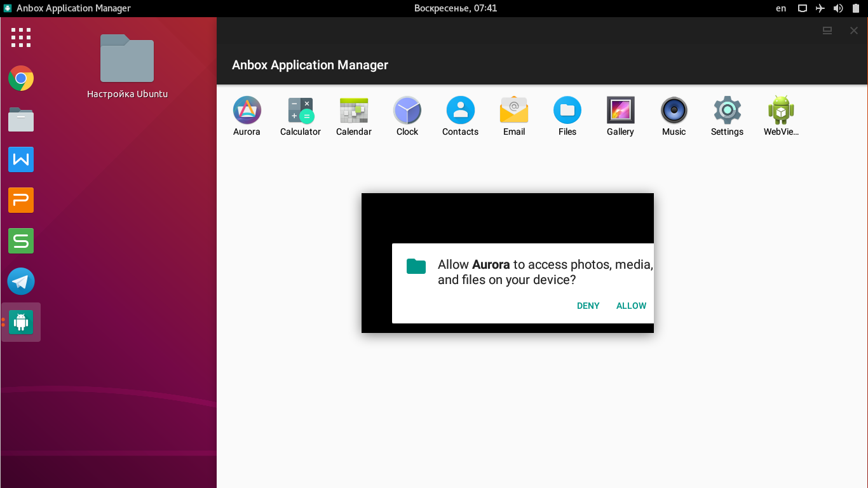The height and width of the screenshot is (488, 868).
Task: Switch the en keyboard layout indicator
Action: click(781, 8)
